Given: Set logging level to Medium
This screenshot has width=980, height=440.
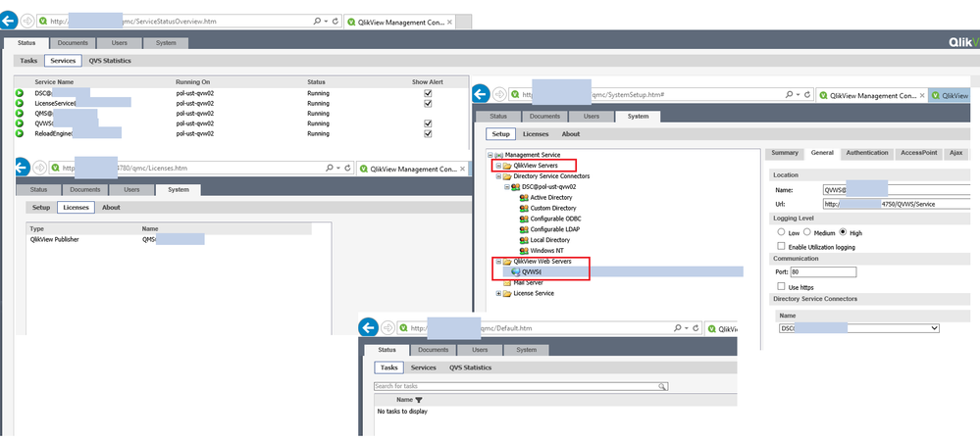Looking at the screenshot, I should coord(807,232).
